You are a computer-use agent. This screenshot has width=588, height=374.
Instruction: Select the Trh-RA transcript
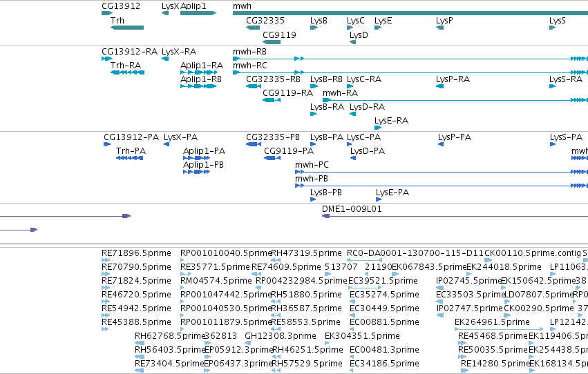(x=128, y=72)
